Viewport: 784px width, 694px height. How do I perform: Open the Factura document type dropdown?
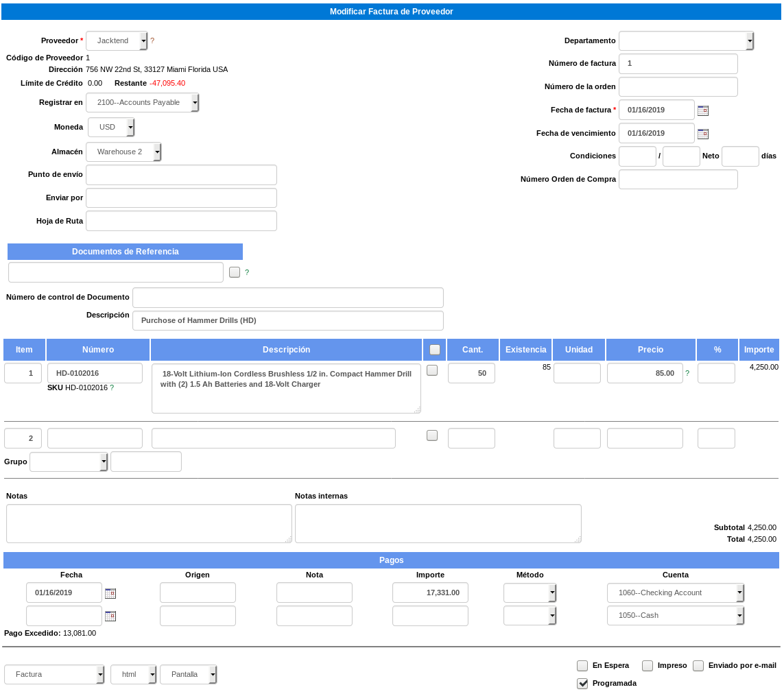(54, 675)
